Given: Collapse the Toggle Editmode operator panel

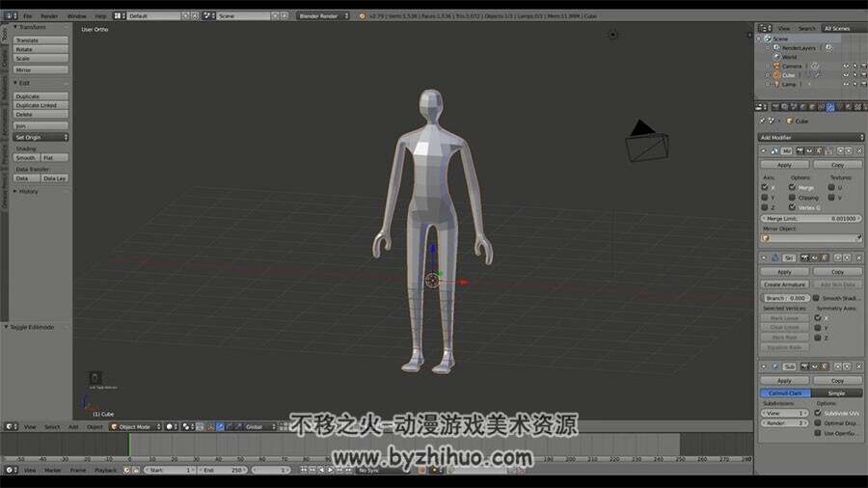Looking at the screenshot, I should (29, 327).
